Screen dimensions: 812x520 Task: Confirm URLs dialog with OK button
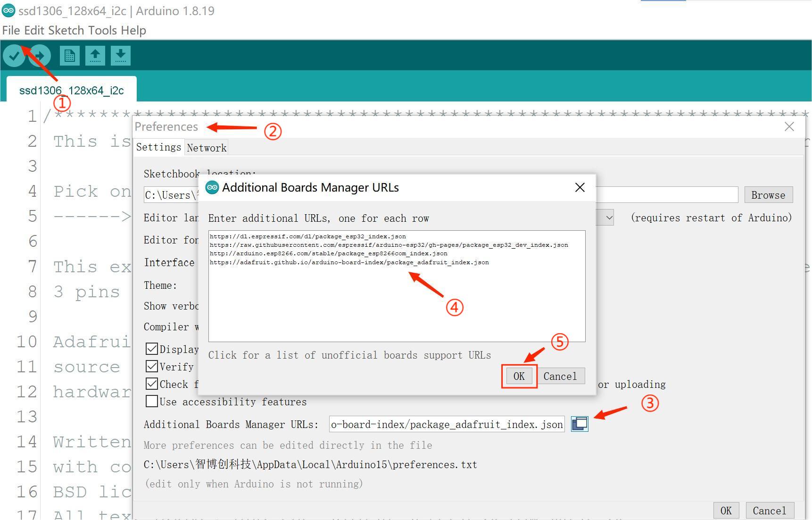tap(519, 376)
